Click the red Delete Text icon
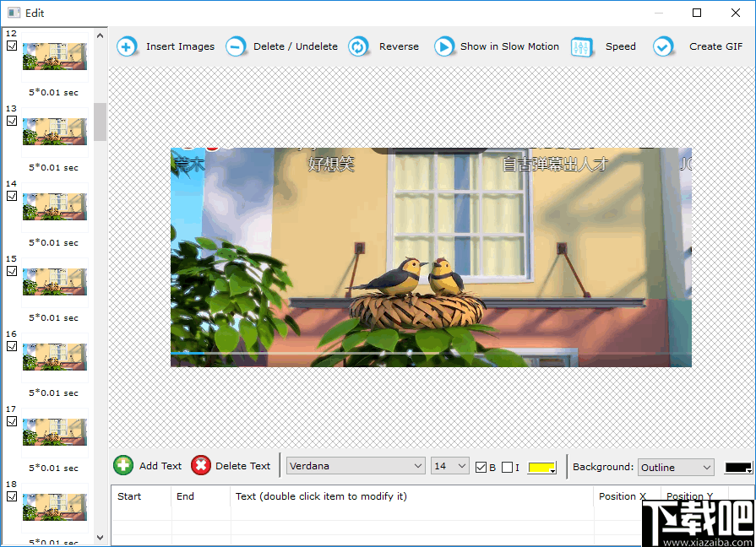Viewport: 756px width, 547px height. (x=200, y=465)
